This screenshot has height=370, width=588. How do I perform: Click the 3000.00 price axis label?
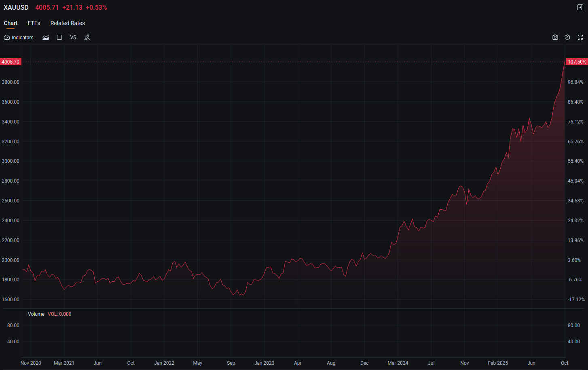click(11, 161)
